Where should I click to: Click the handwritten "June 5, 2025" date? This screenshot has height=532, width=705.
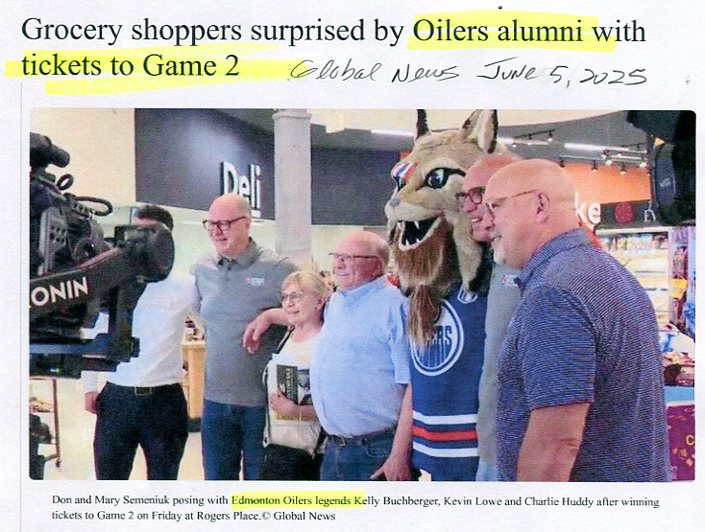click(x=561, y=72)
